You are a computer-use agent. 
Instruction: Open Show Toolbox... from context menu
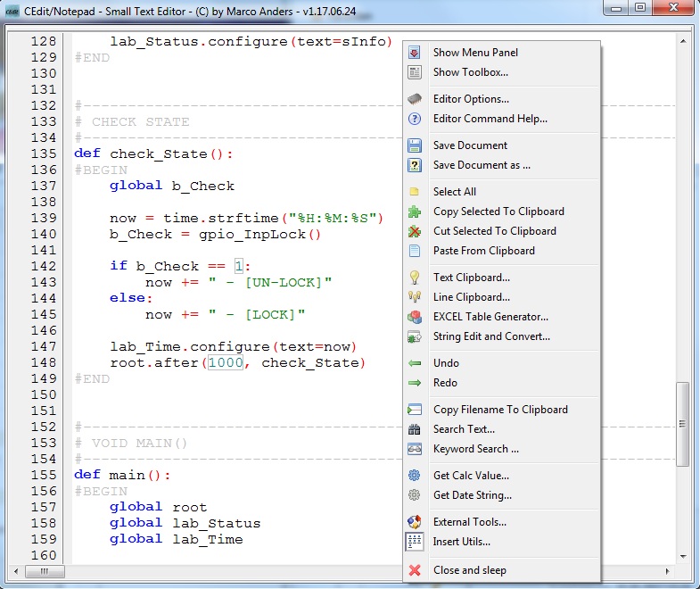tap(470, 72)
